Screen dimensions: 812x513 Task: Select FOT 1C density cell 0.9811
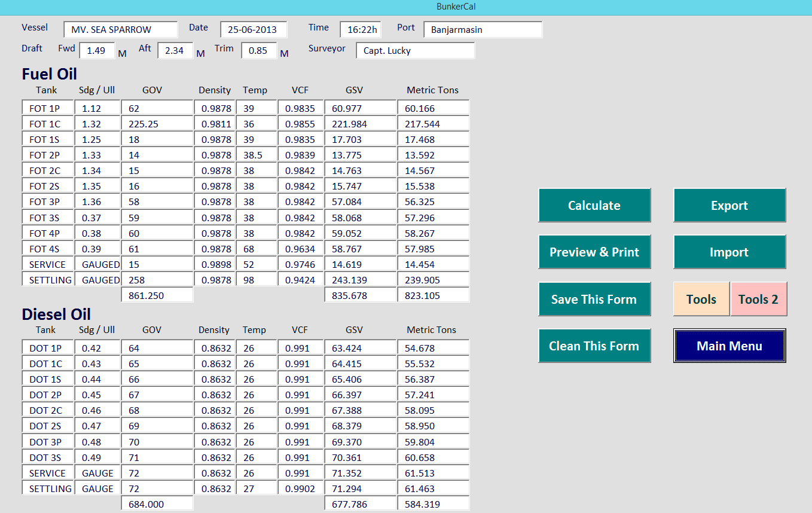215,124
